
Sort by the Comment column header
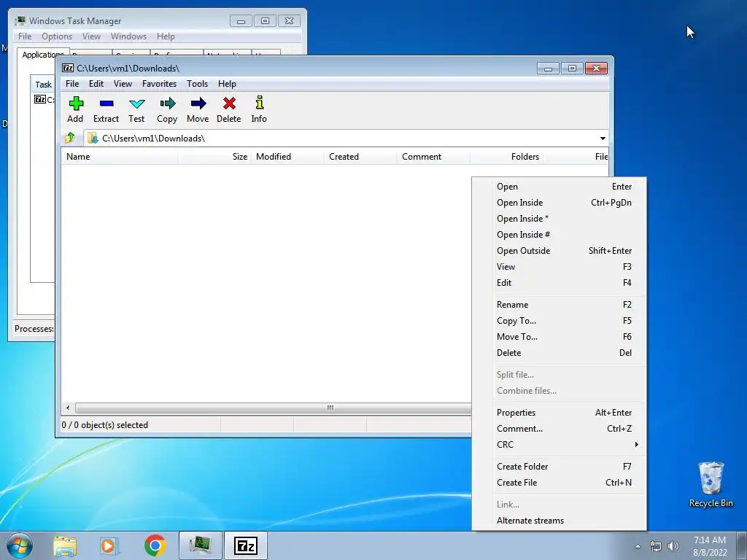point(433,157)
